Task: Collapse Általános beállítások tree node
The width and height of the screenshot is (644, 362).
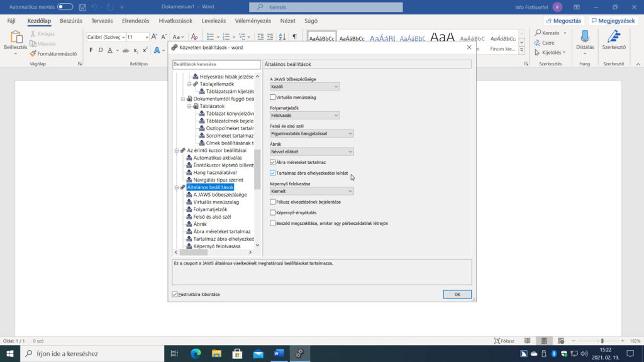Action: (177, 187)
